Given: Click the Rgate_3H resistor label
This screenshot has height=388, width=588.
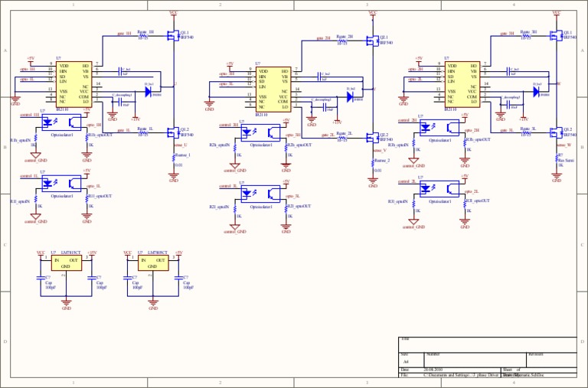Looking at the screenshot, I should tap(529, 32).
